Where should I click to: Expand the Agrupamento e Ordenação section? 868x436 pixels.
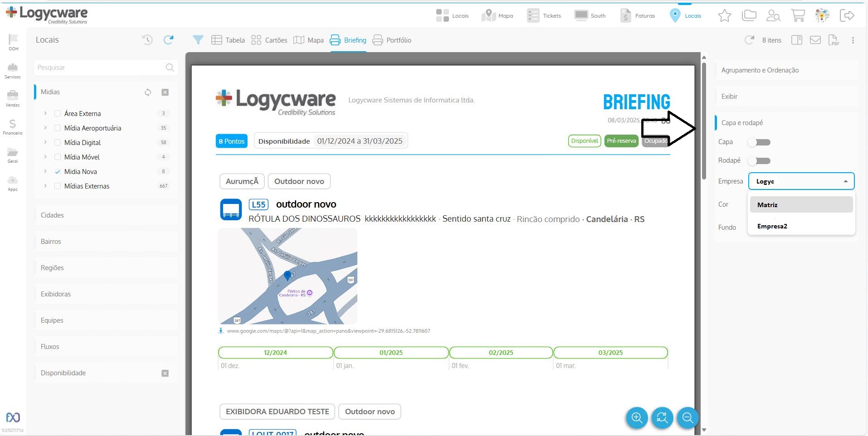click(x=786, y=70)
